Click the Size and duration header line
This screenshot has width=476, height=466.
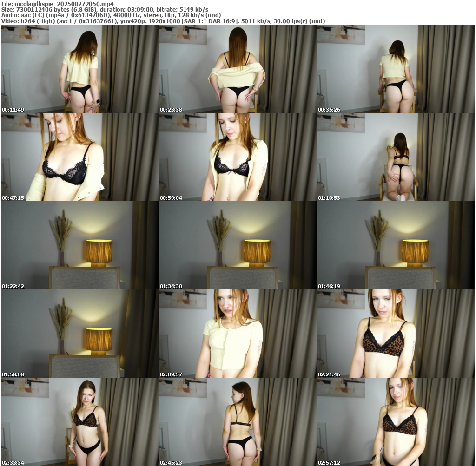(105, 9)
